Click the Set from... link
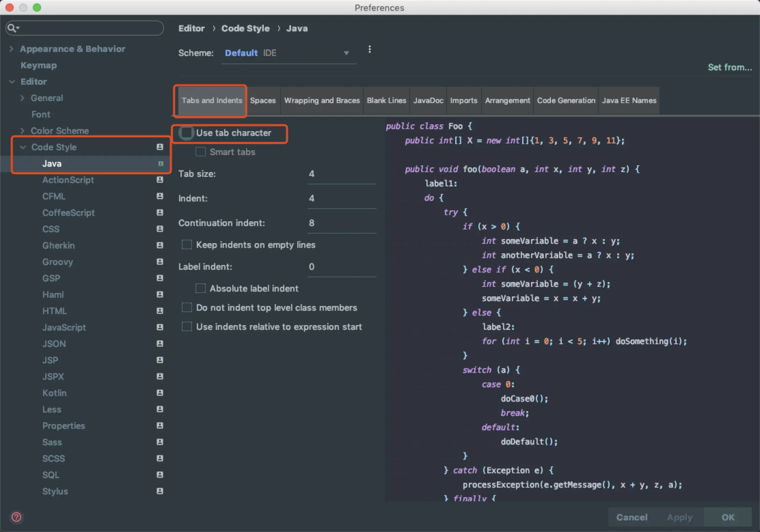Screen dimensions: 760x532 (x=730, y=67)
